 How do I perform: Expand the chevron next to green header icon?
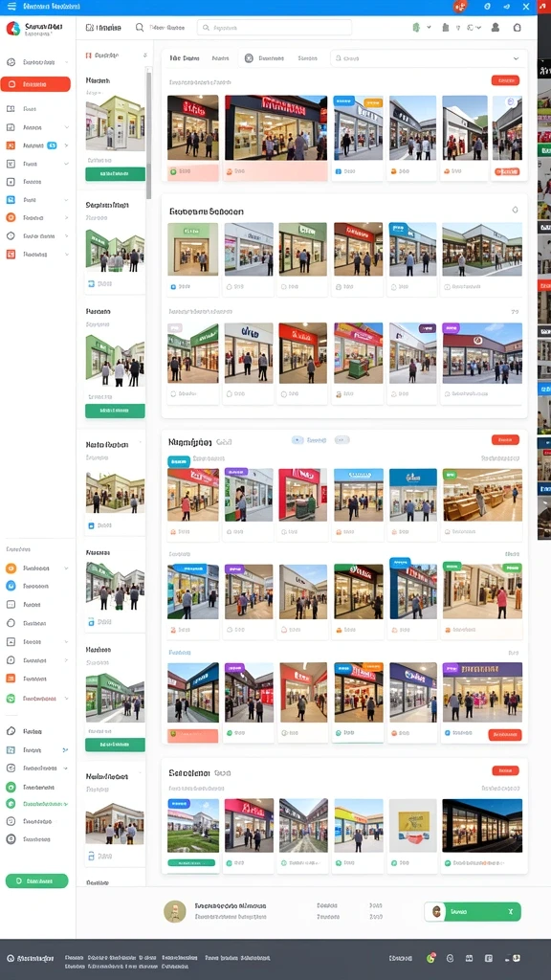(x=429, y=28)
